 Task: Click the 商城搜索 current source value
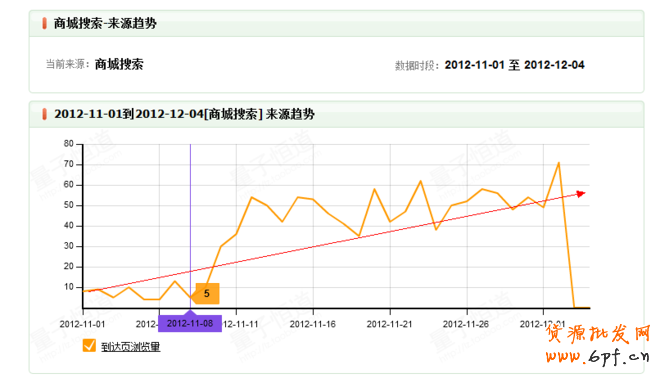tap(119, 64)
